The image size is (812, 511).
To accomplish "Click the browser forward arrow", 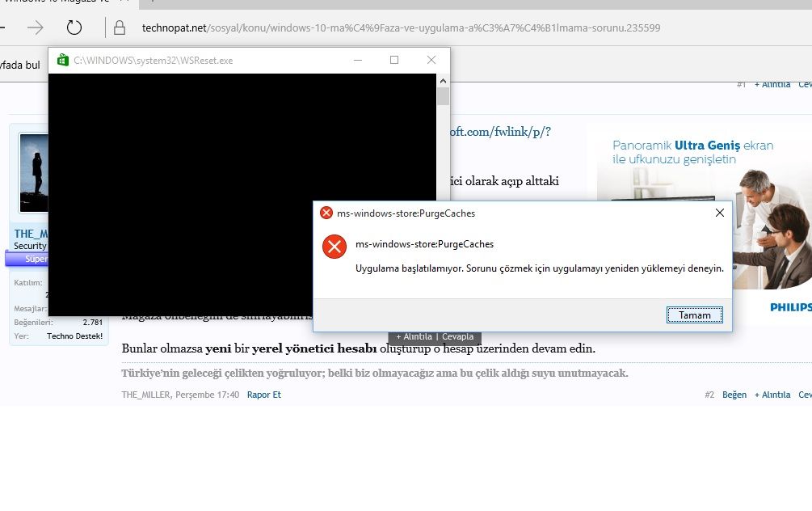I will click(36, 27).
